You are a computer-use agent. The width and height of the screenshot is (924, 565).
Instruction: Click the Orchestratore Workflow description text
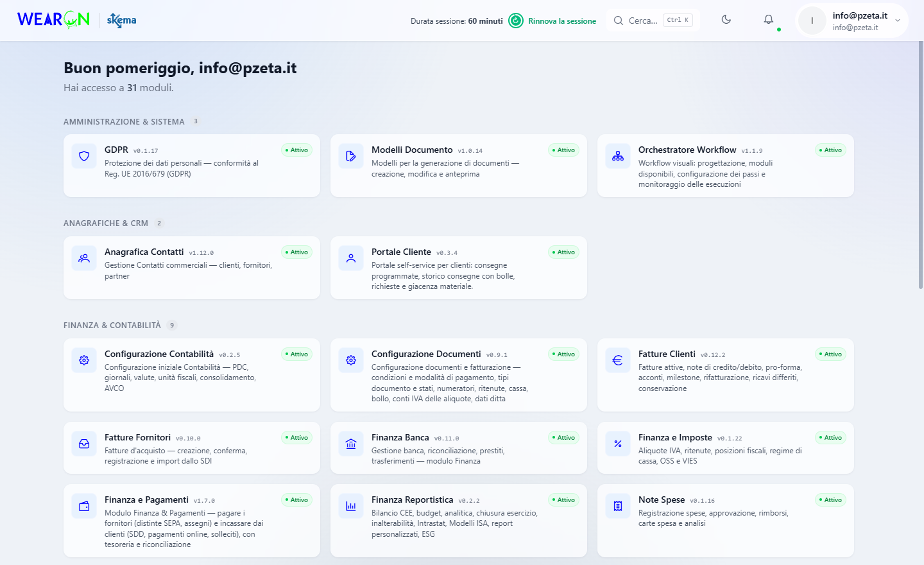point(705,174)
